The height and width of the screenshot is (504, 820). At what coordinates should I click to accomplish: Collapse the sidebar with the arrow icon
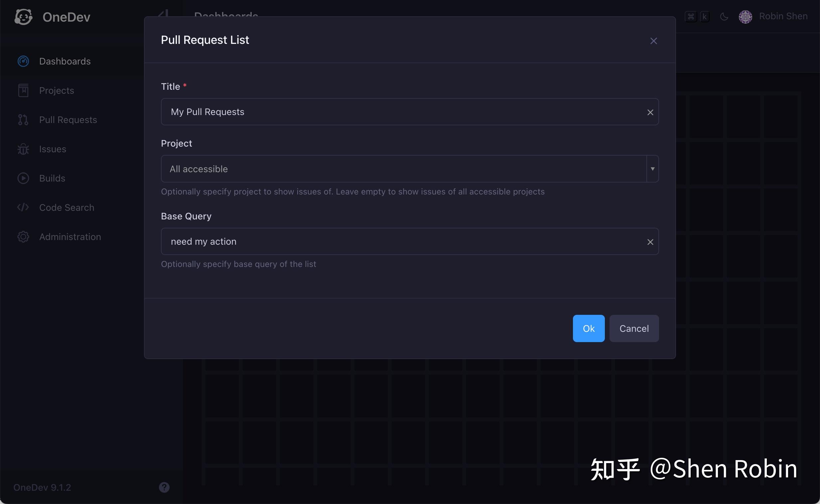pyautogui.click(x=163, y=13)
